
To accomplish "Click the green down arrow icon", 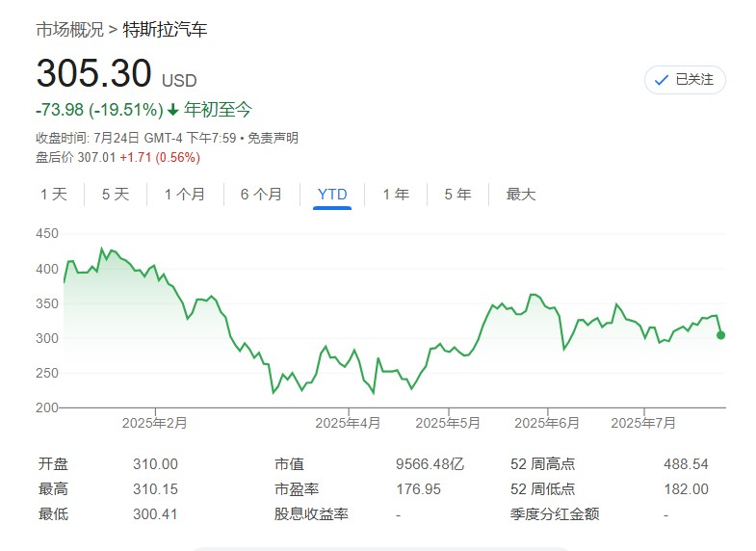I will point(173,110).
